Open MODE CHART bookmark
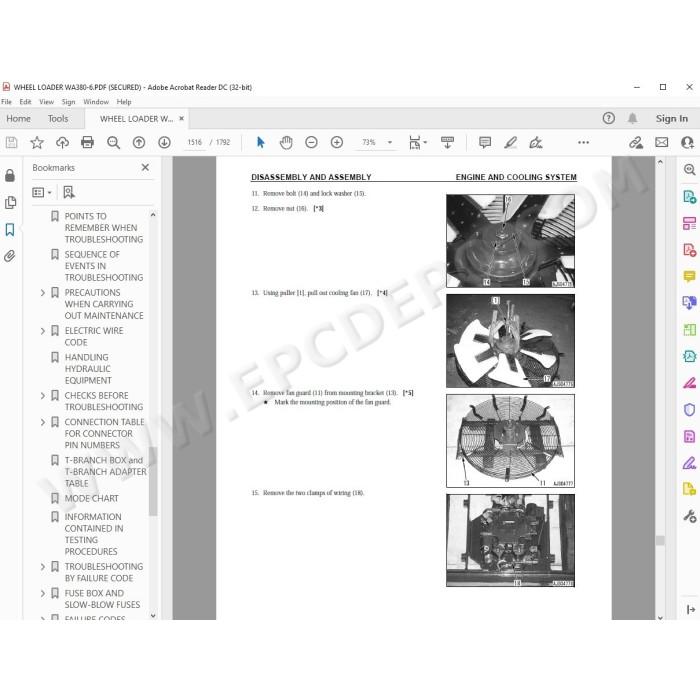700x700 pixels. coord(92,498)
